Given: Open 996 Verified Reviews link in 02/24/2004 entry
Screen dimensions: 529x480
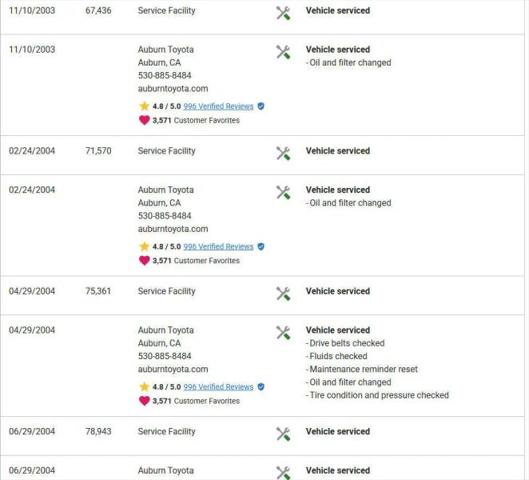Looking at the screenshot, I should click(x=218, y=247).
